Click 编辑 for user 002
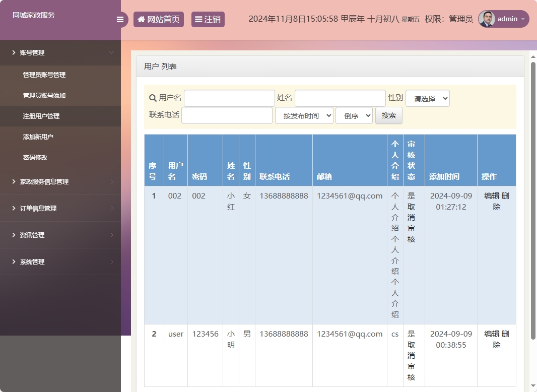 pos(491,195)
